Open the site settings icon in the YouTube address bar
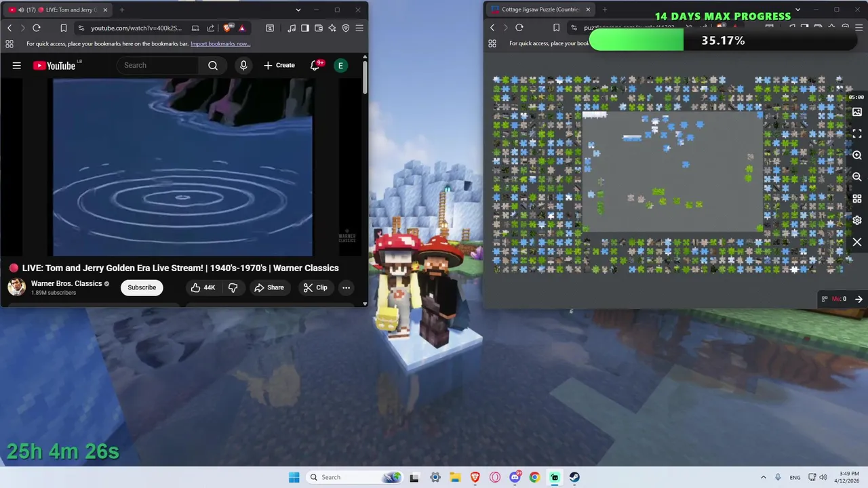Viewport: 868px width, 488px height. (x=81, y=28)
